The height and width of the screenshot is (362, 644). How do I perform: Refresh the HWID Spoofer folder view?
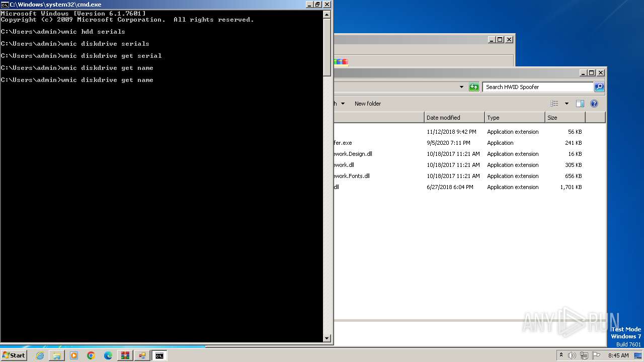pos(474,87)
